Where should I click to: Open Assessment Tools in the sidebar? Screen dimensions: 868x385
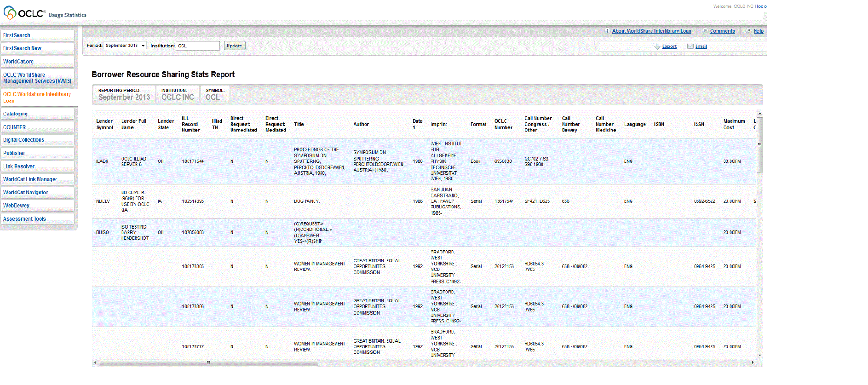click(x=37, y=219)
